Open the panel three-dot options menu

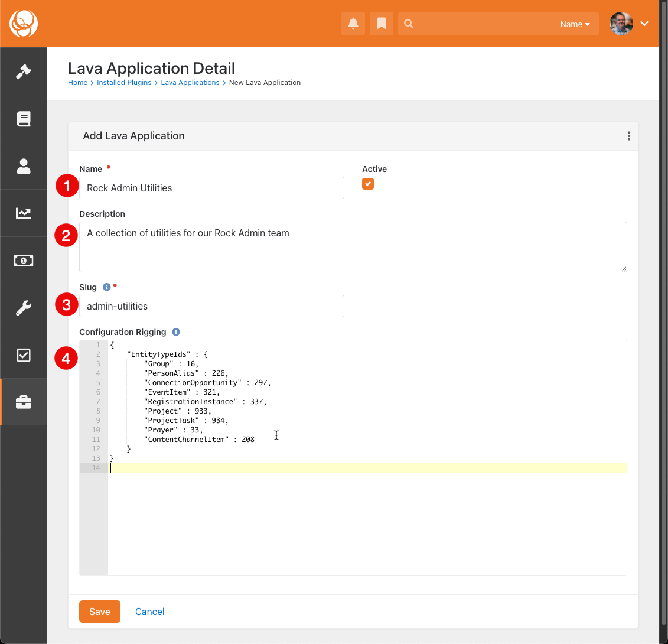tap(628, 136)
